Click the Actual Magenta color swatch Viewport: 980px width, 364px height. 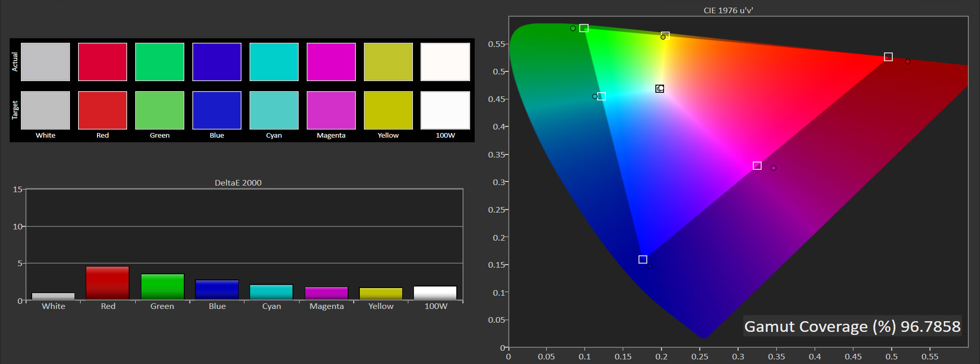click(331, 62)
